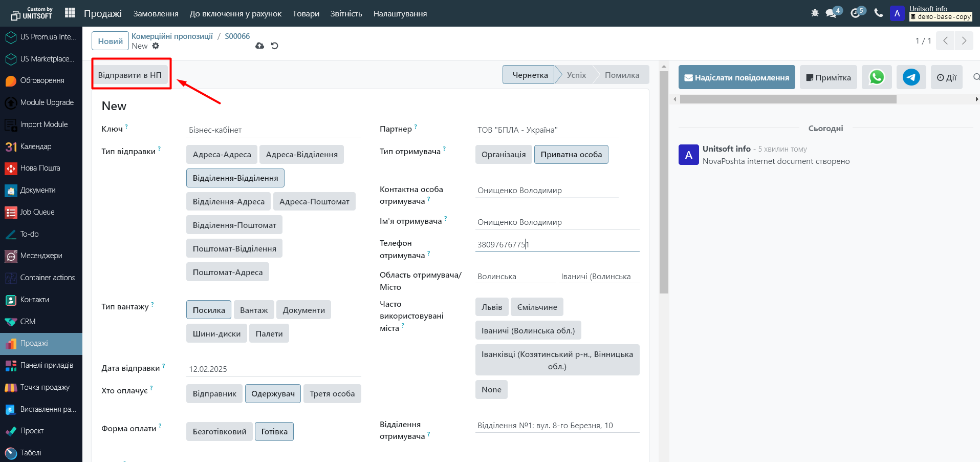The height and width of the screenshot is (462, 980).
Task: Open the gear actions icon next to New
Action: (156, 46)
